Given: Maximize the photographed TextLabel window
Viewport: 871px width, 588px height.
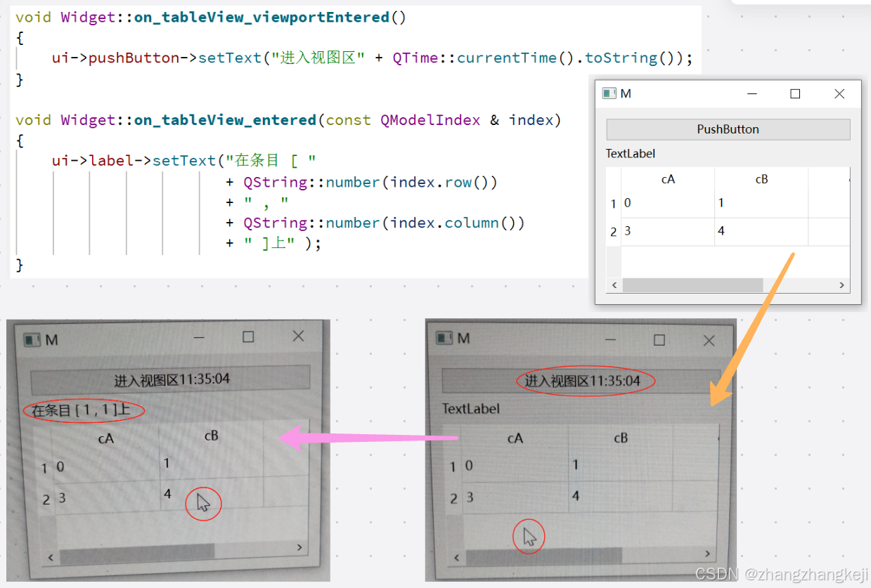Looking at the screenshot, I should (659, 340).
